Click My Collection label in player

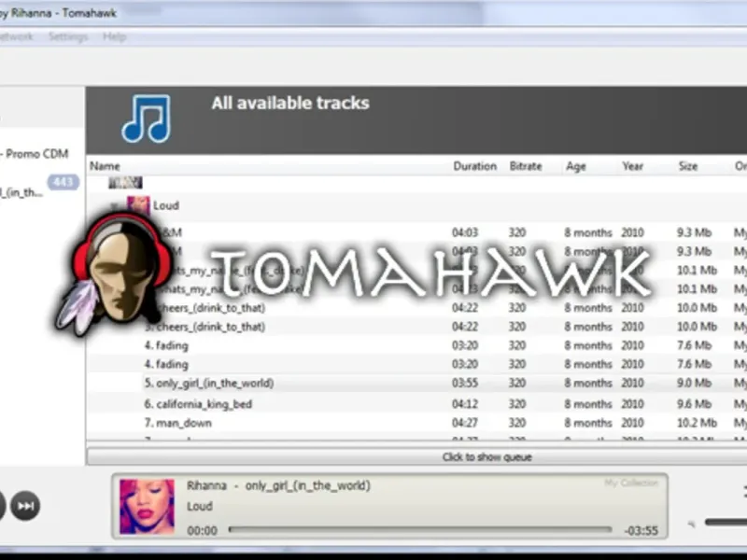click(x=631, y=483)
